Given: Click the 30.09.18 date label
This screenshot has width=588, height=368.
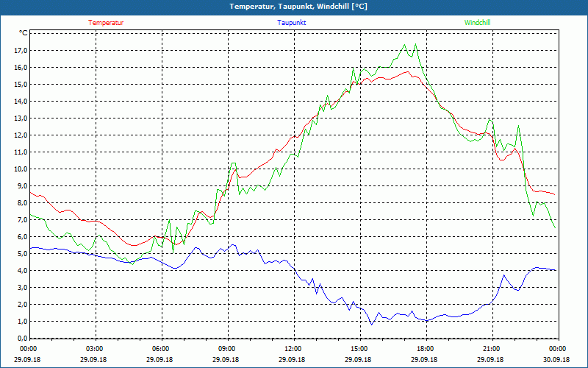Looking at the screenshot, I should (x=556, y=359).
